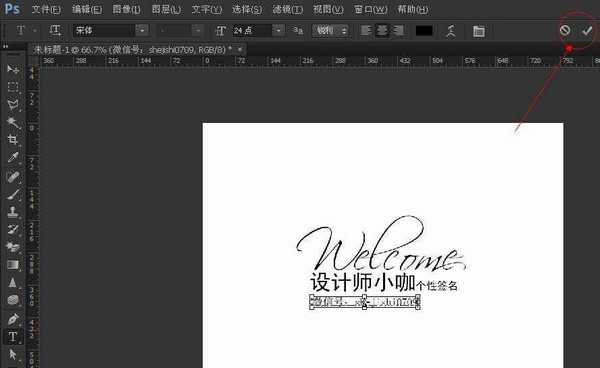Open the 编辑(E) menu
Screen dimensions: 600x368
tap(87, 9)
